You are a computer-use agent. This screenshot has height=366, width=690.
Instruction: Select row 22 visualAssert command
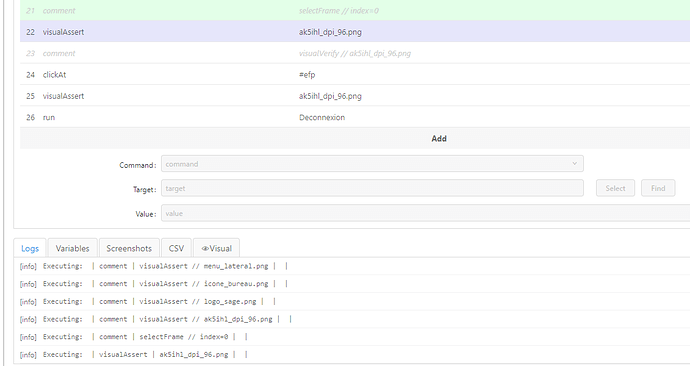pyautogui.click(x=355, y=32)
